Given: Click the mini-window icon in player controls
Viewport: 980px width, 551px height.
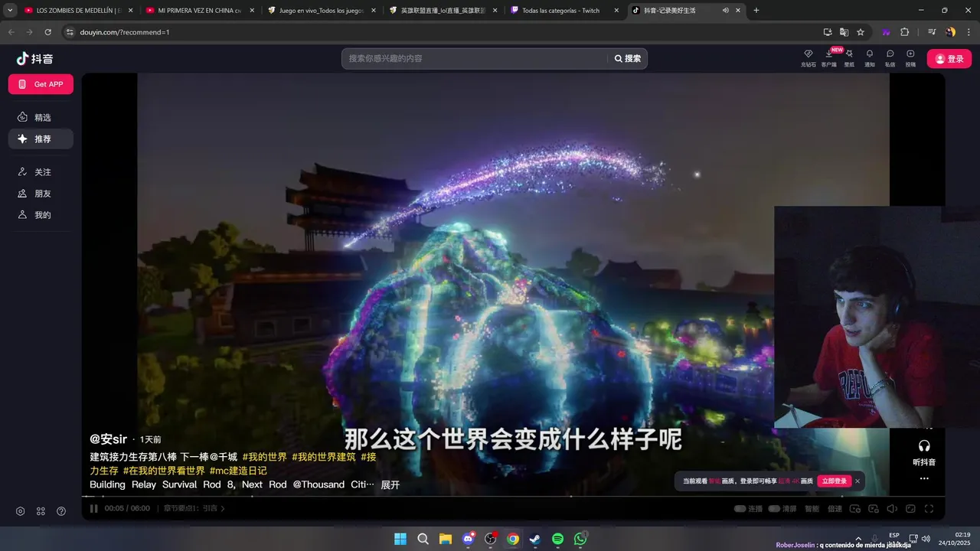Looking at the screenshot, I should coord(874,508).
